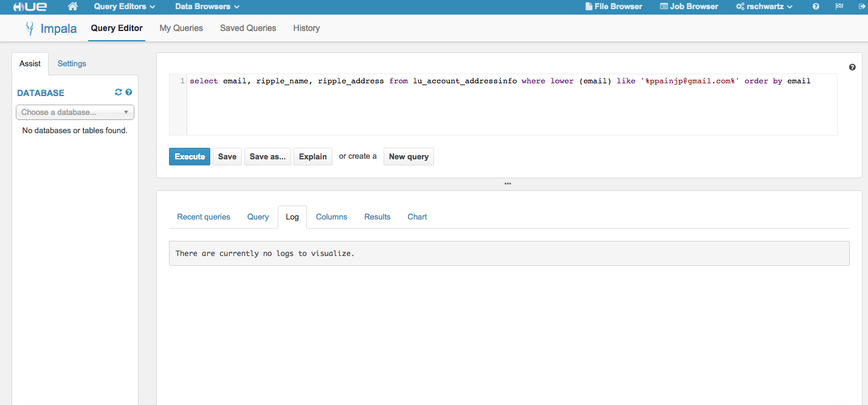The height and width of the screenshot is (405, 868).
Task: Open the File Browser
Action: [x=613, y=7]
